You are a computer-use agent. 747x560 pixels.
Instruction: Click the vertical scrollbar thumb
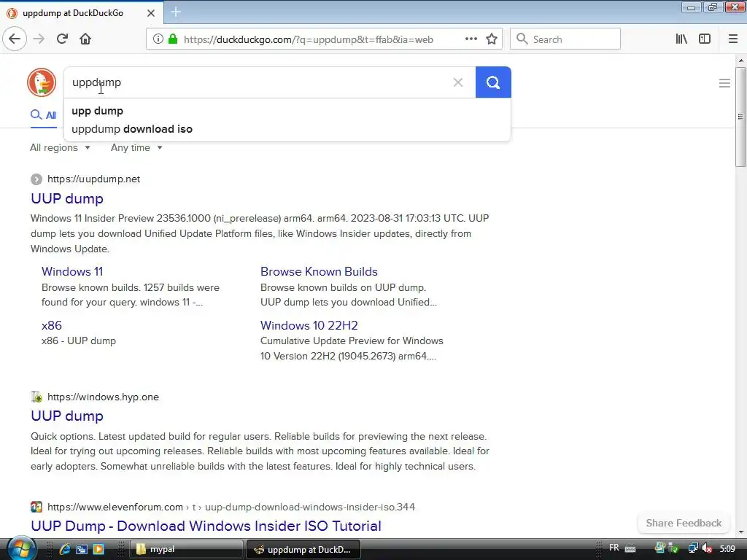(740, 117)
